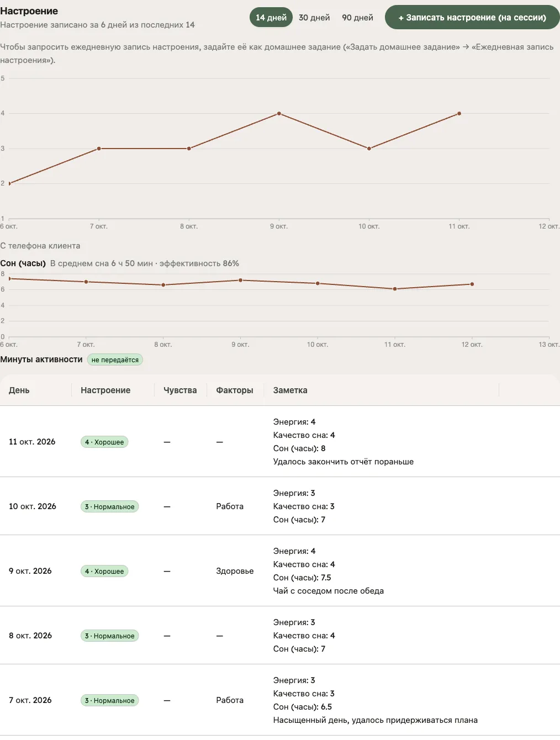Screen dimensions: 560x740
Task: Select the average sleep summary 'эффективность 86%'
Action: tap(199, 263)
